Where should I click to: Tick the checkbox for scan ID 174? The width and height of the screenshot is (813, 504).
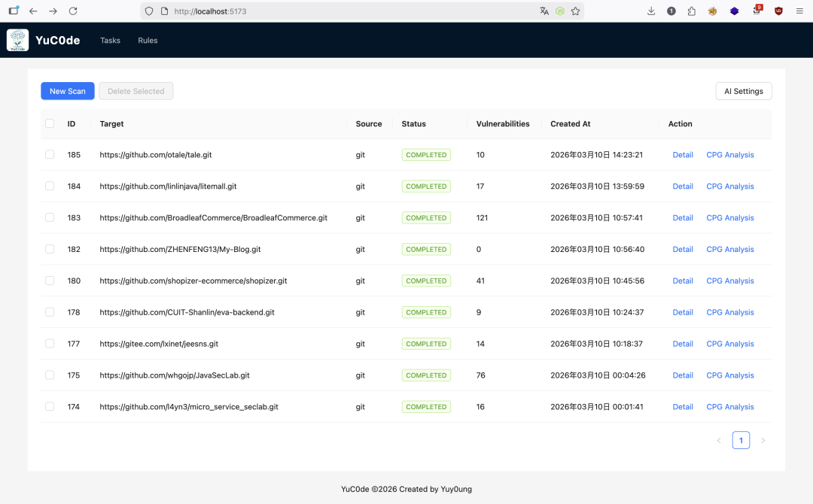[50, 407]
